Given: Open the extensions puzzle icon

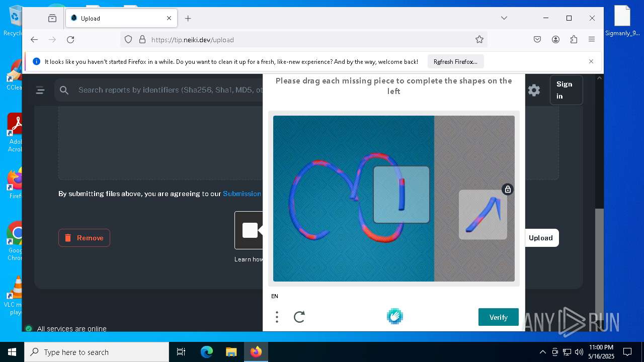Looking at the screenshot, I should 574,39.
